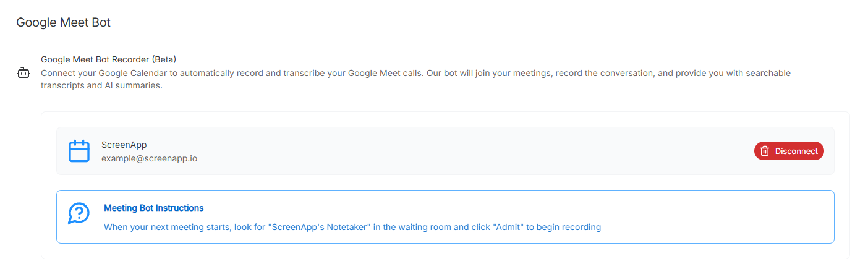Screen dimensions: 868x274
Task: Click the "ScreenApp's Notetaker" quoted text
Action: [x=318, y=227]
